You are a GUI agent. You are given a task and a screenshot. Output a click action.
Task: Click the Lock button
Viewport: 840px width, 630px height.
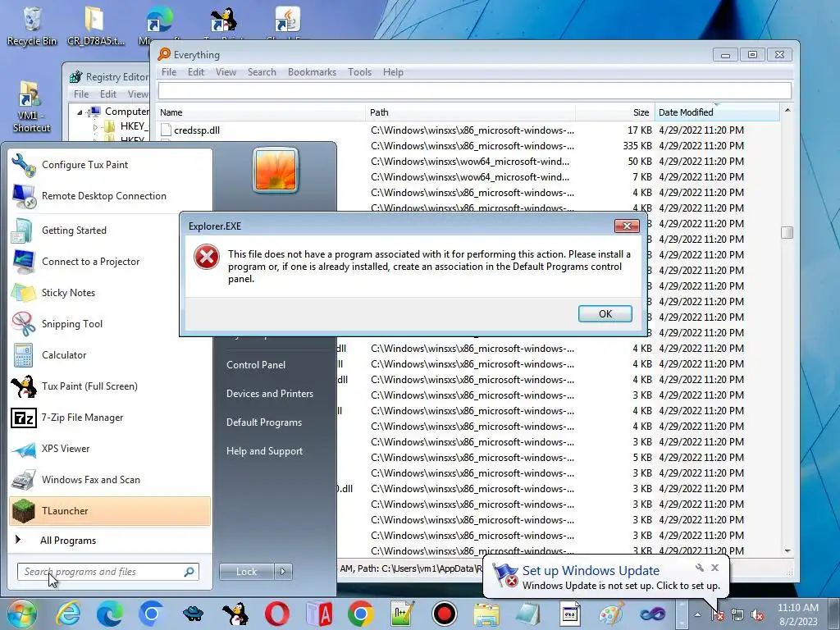coord(246,572)
